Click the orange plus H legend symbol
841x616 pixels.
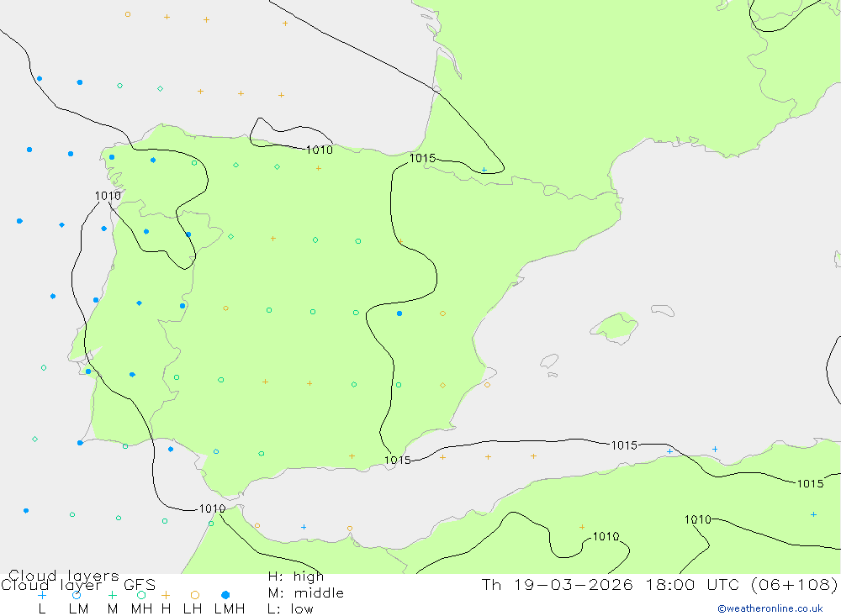(x=166, y=595)
